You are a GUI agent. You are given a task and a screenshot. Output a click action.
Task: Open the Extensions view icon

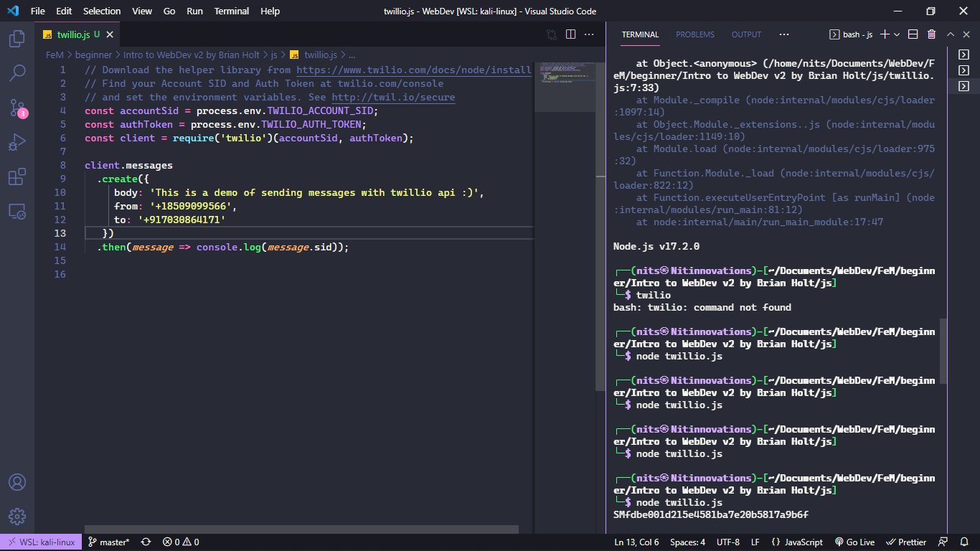(x=17, y=176)
